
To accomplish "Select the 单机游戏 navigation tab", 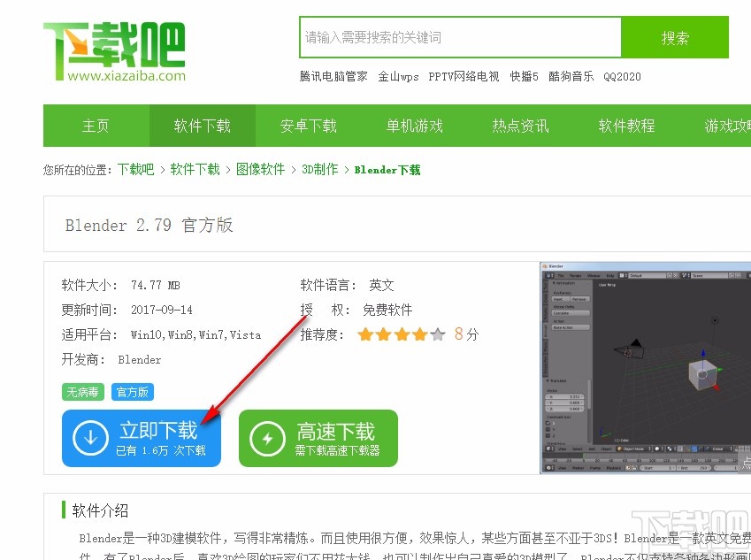I will click(415, 126).
